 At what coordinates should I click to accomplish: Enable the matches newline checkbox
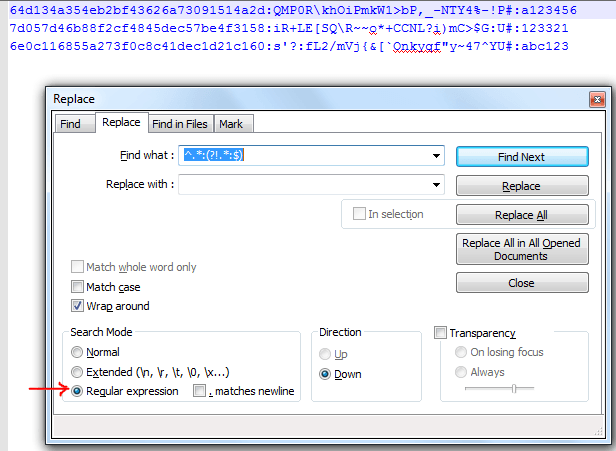pyautogui.click(x=200, y=391)
